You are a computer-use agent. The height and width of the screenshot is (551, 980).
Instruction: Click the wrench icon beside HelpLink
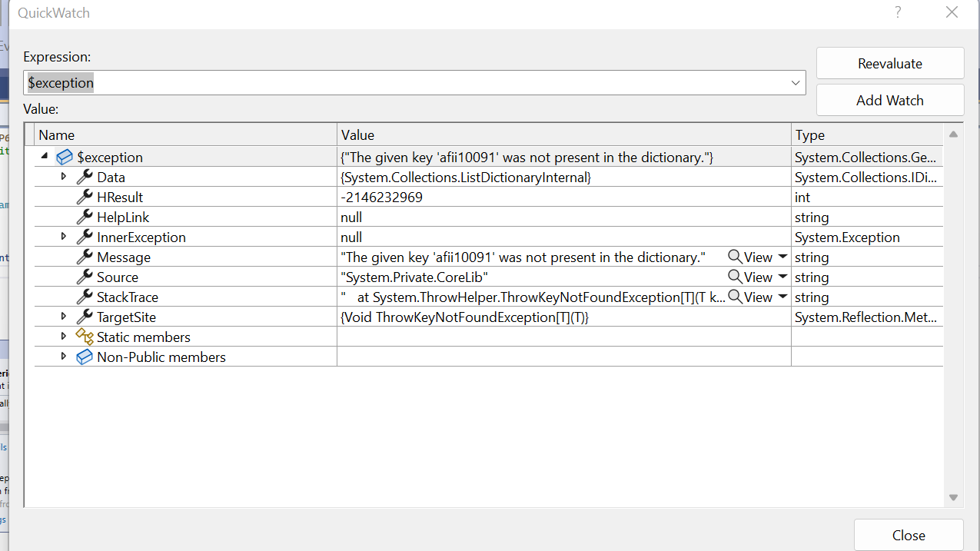point(85,217)
